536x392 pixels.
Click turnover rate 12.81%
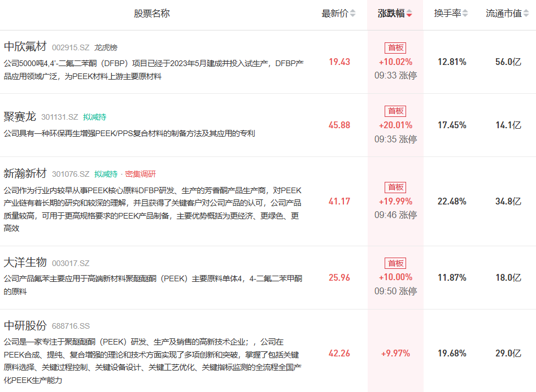click(x=452, y=62)
